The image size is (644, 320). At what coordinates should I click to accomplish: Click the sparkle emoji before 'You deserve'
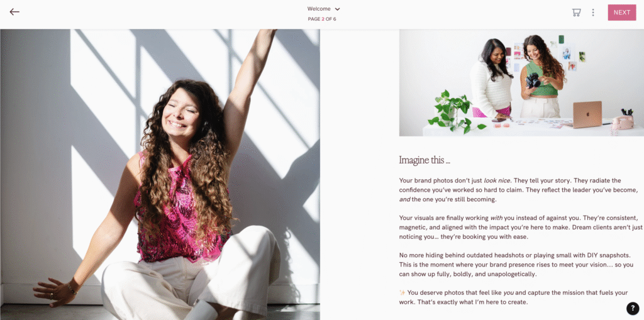point(402,293)
